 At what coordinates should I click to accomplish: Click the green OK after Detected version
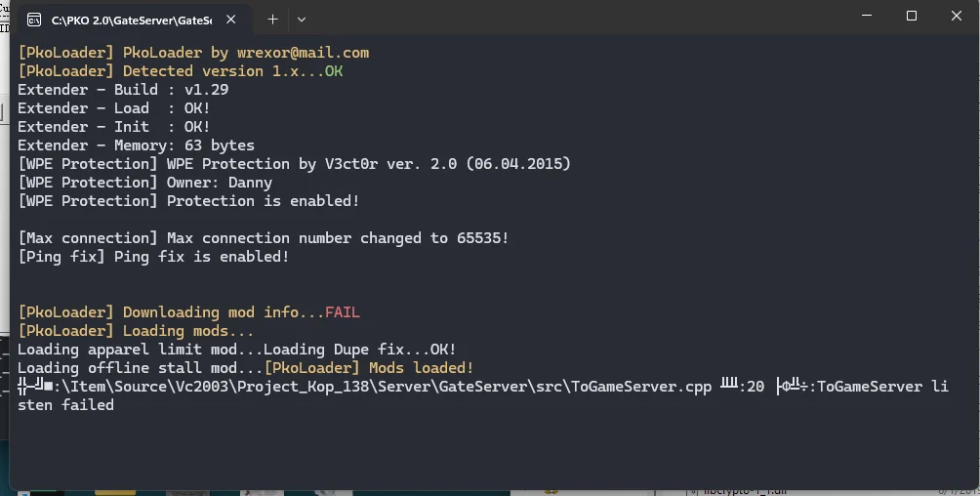click(334, 71)
